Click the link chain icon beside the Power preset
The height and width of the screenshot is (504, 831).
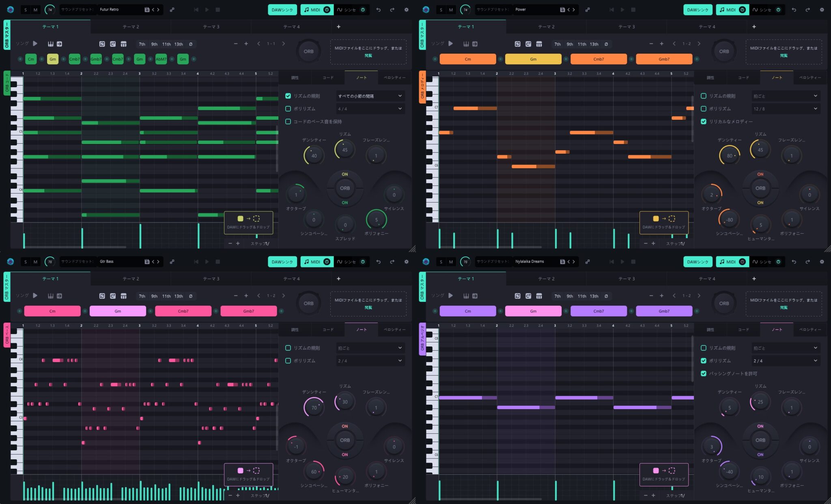[x=588, y=9]
